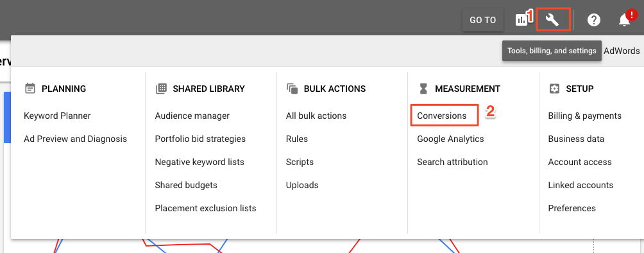Open All bulk actions

coord(316,116)
